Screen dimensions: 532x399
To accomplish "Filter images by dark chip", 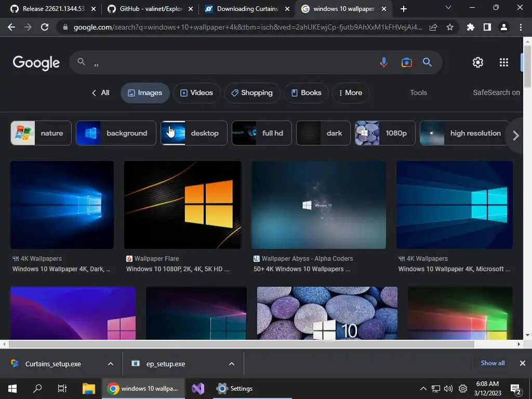I will click(323, 133).
